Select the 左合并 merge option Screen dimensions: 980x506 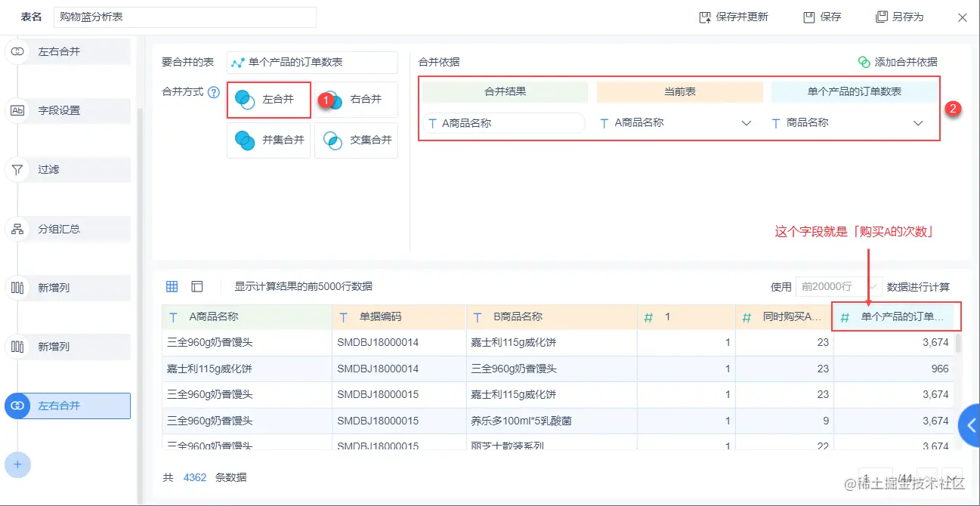(x=268, y=99)
